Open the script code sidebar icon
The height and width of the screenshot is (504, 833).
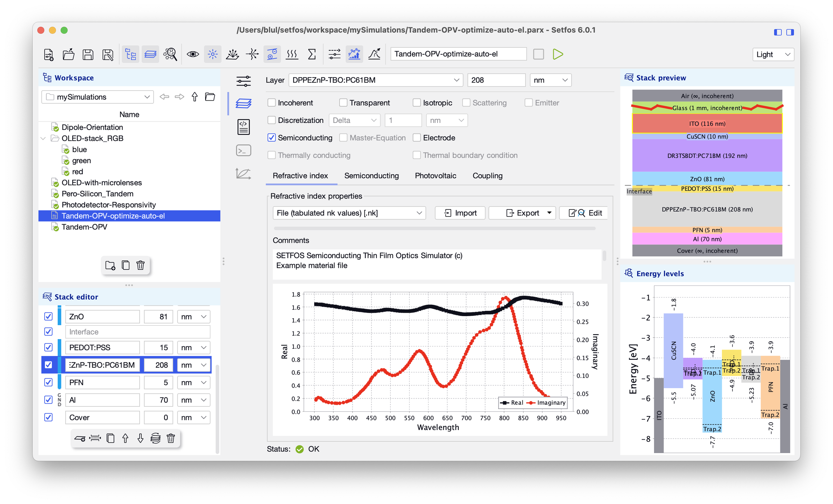(244, 127)
